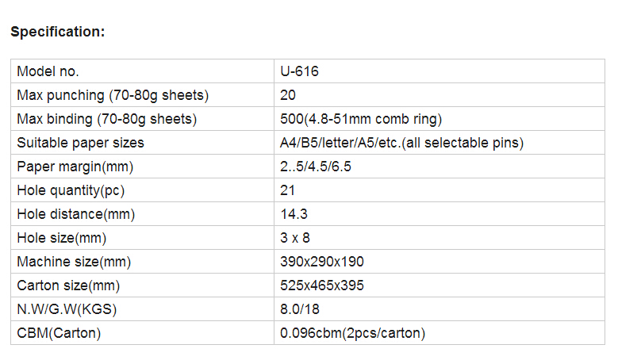Viewport: 618px width, 364px height.
Task: Click the Hole quantity(pc) label
Action: [71, 190]
